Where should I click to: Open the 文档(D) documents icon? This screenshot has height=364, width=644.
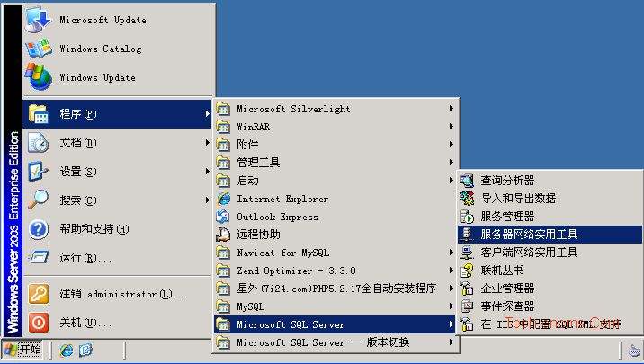39,143
